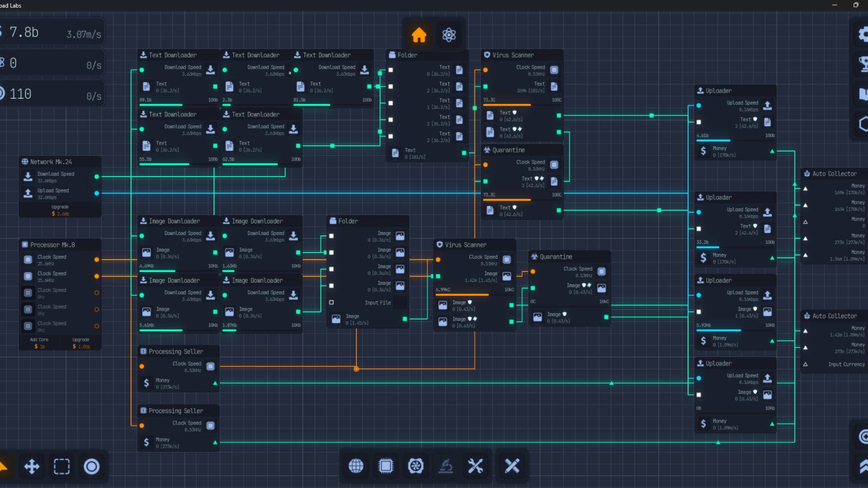
Task: Open the processor chip category
Action: (386, 465)
